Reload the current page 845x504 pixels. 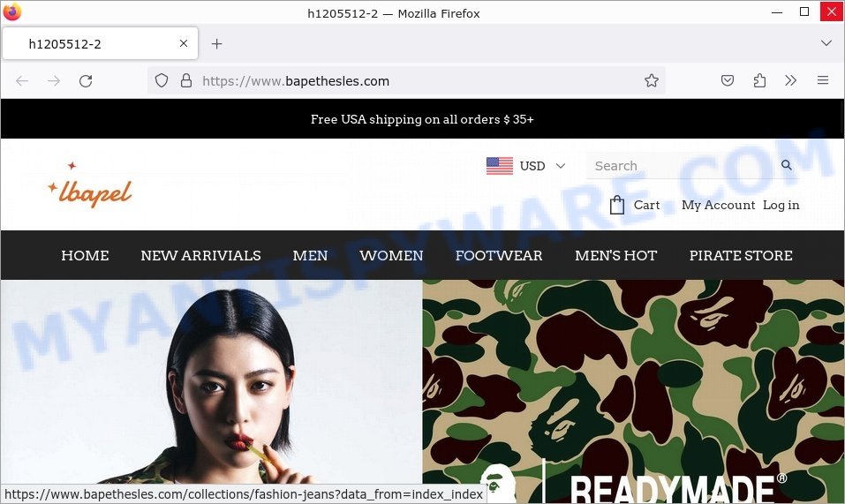click(86, 81)
